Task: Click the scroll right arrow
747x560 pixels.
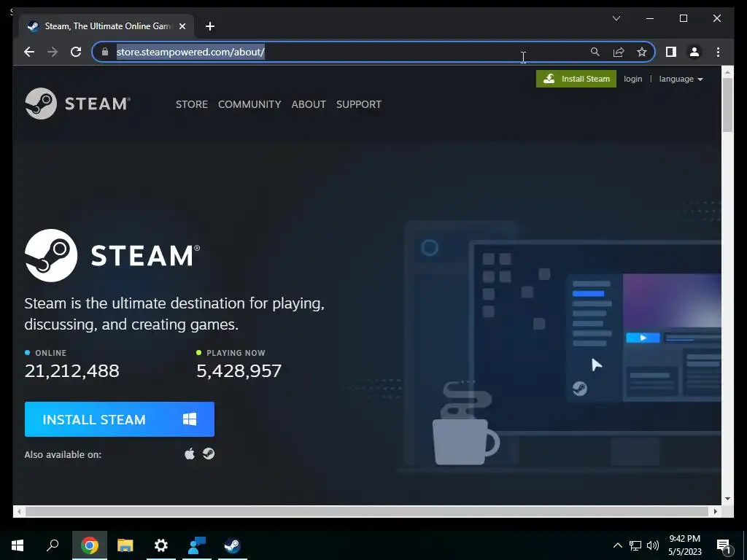Action: pyautogui.click(x=715, y=511)
